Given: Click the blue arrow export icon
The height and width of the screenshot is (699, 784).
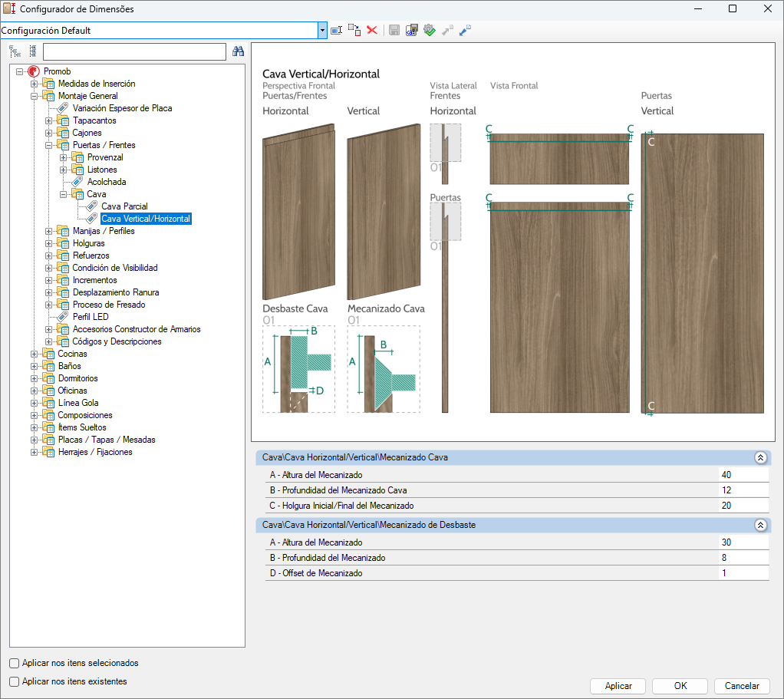Looking at the screenshot, I should (465, 30).
